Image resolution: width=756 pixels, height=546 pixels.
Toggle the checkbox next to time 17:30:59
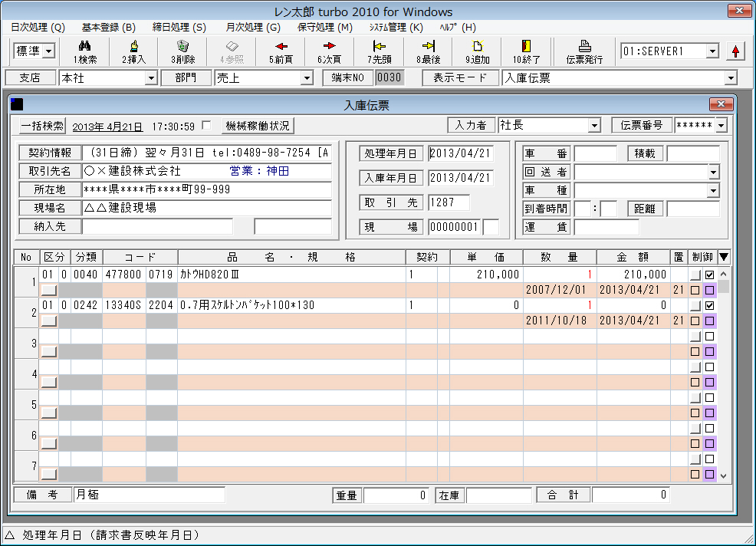click(x=205, y=125)
